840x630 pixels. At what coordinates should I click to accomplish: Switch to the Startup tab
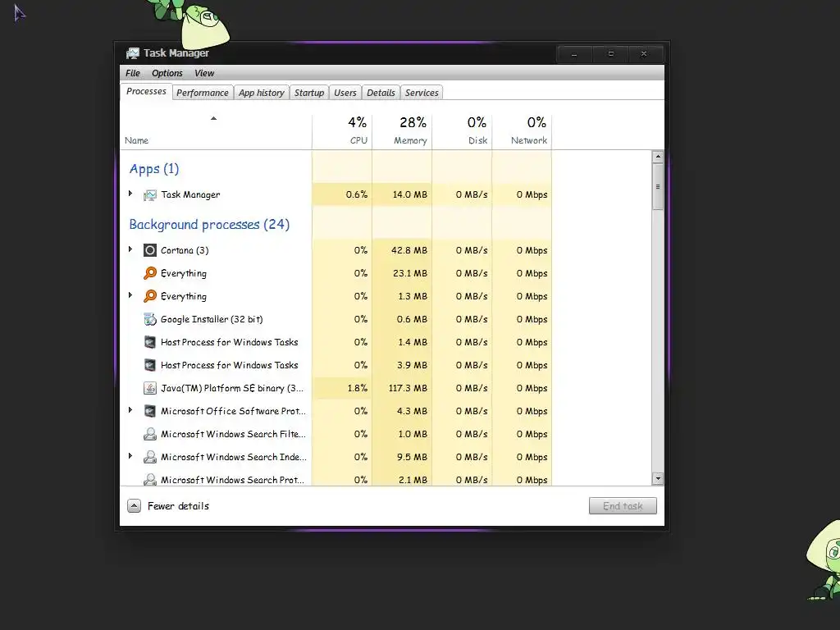point(309,93)
